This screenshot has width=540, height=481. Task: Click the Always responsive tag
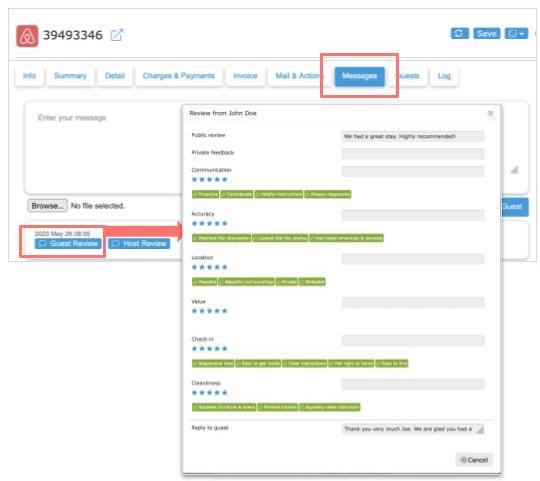(x=328, y=194)
